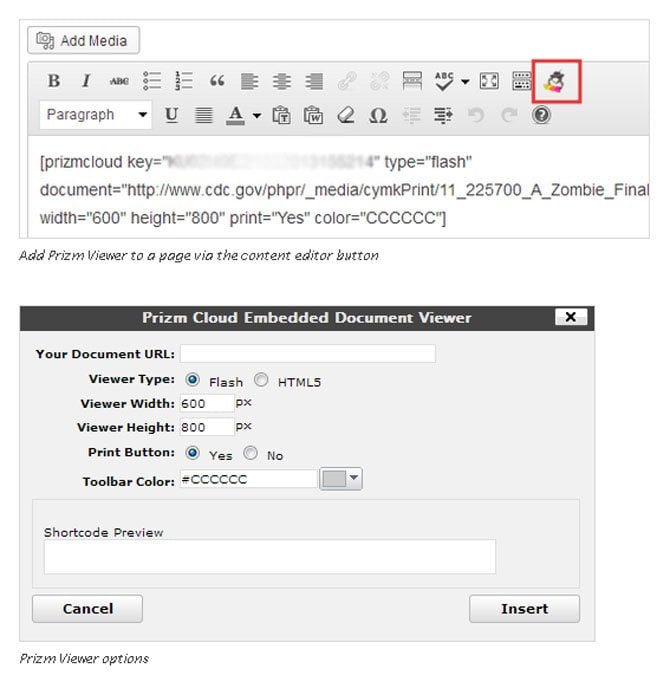Insert a blockquote
The height and width of the screenshot is (675, 670).
click(x=217, y=81)
